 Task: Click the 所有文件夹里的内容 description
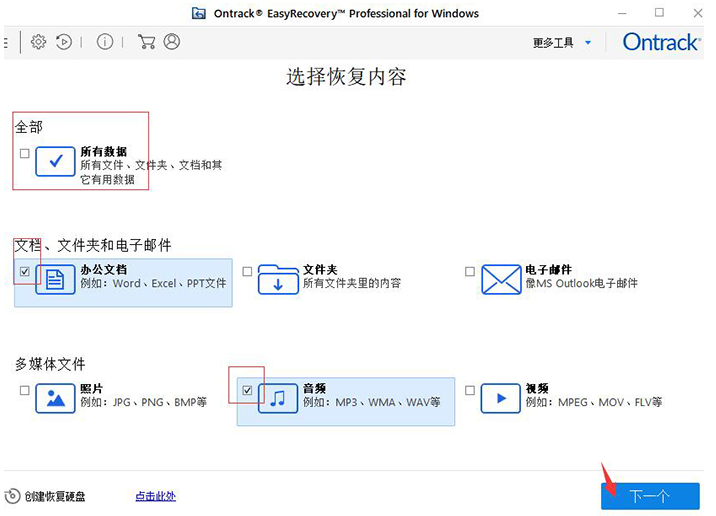(352, 283)
